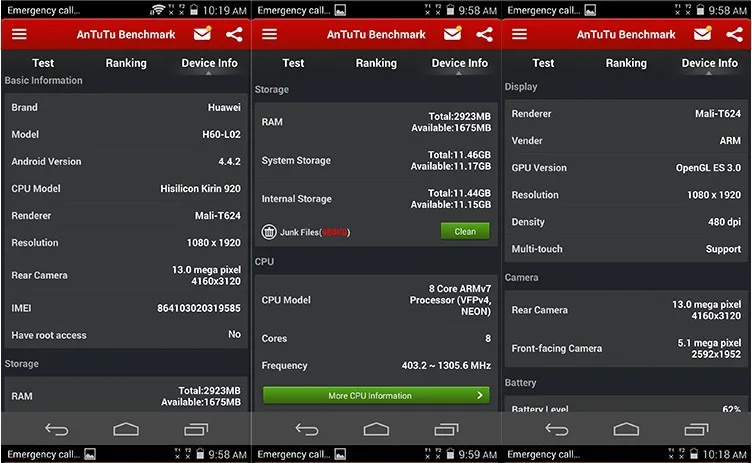Tap Rear Camera row in right screen
Screen dimensions: 752x463
pos(626,310)
